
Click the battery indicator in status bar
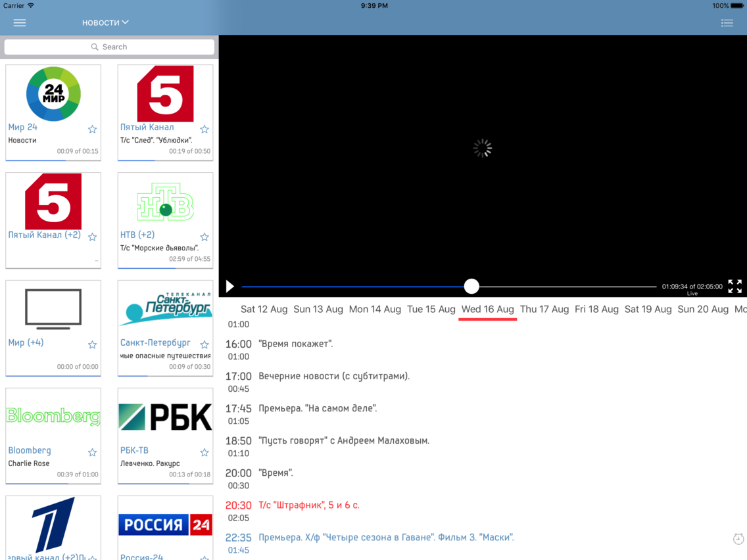click(737, 6)
